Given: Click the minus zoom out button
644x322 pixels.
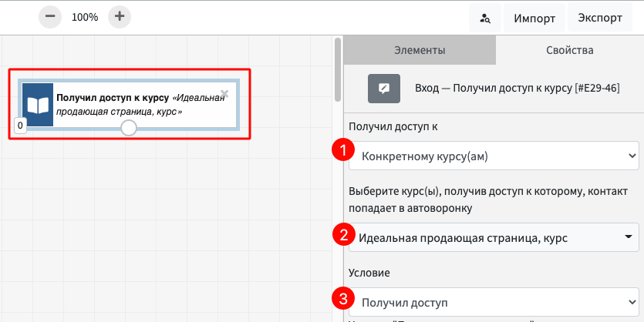Looking at the screenshot, I should (49, 17).
